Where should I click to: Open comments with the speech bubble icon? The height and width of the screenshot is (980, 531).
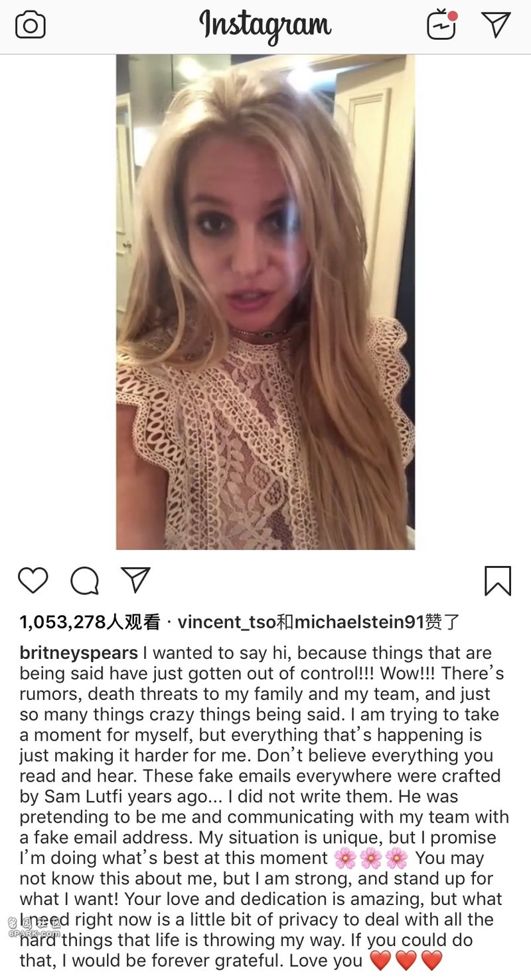click(x=85, y=581)
